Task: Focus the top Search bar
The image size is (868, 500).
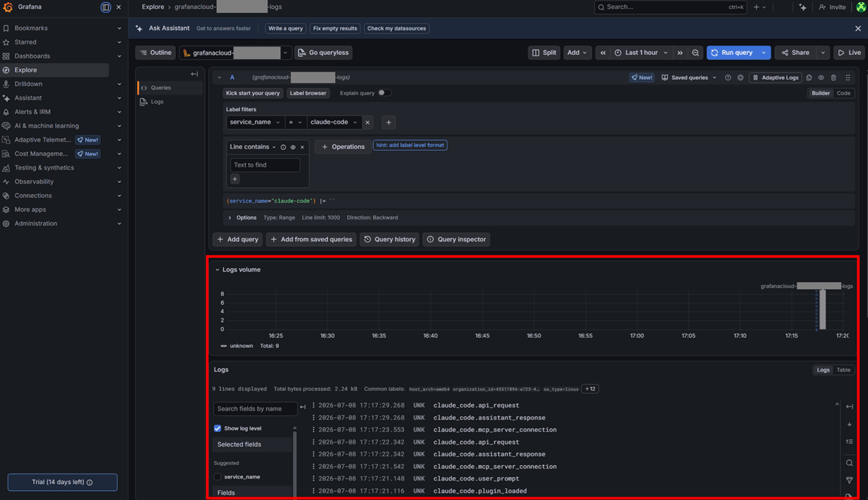Action: point(671,7)
